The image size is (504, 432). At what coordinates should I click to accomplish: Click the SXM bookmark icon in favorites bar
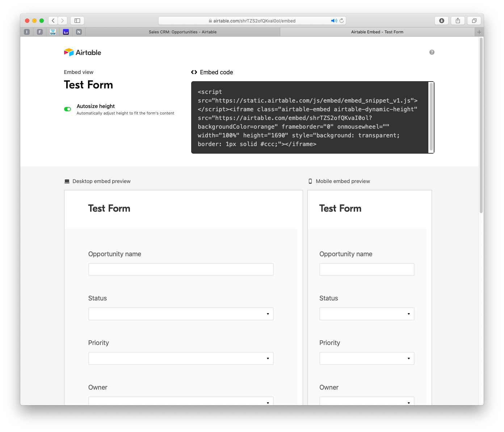point(52,32)
